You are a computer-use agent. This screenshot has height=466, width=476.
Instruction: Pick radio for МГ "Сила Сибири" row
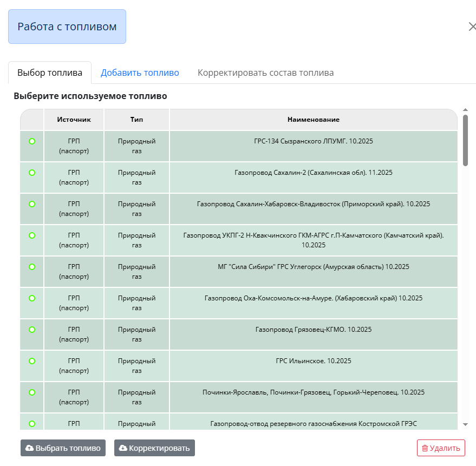(32, 267)
